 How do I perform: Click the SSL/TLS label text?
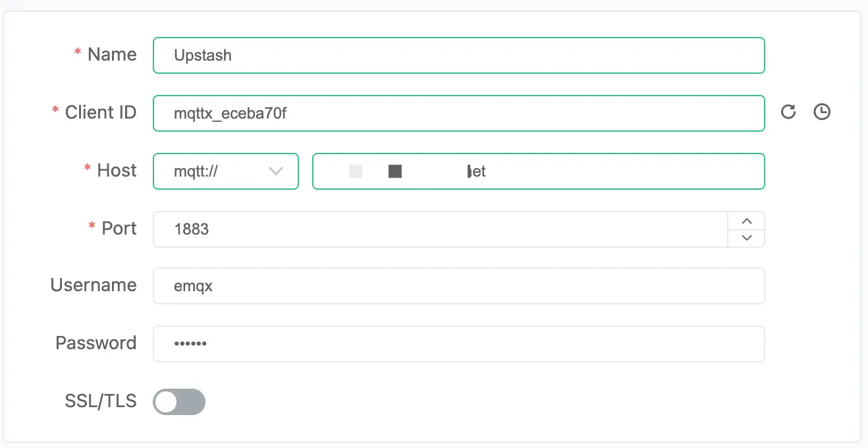(100, 401)
